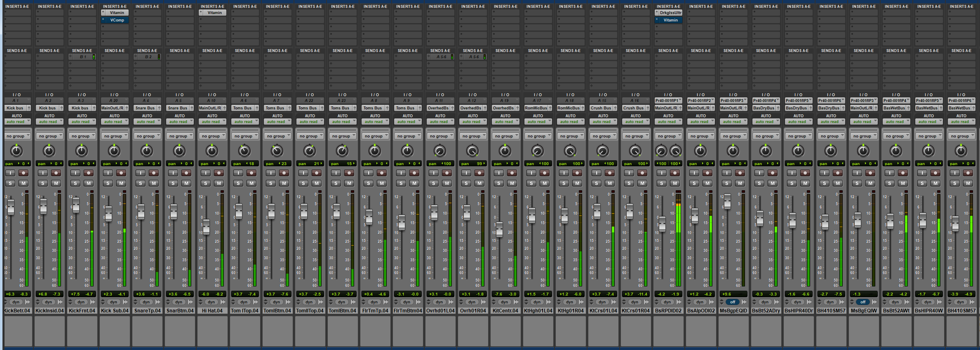
Task: Select the KtCrs01L04 track name
Action: click(x=603, y=311)
